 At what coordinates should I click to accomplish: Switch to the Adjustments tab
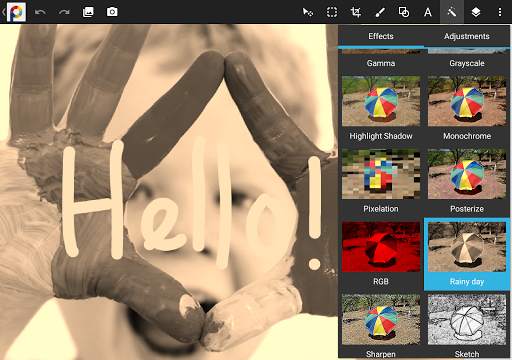pyautogui.click(x=467, y=36)
